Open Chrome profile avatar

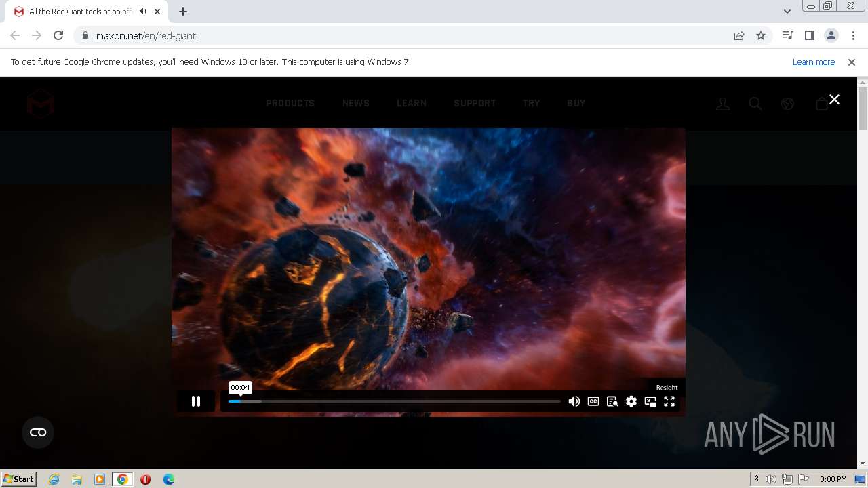[x=831, y=35]
